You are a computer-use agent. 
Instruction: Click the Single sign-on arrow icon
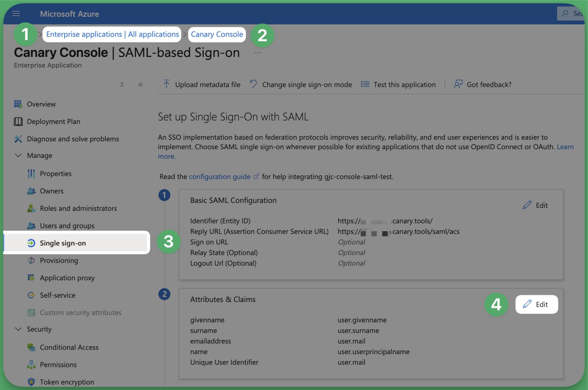coord(31,243)
